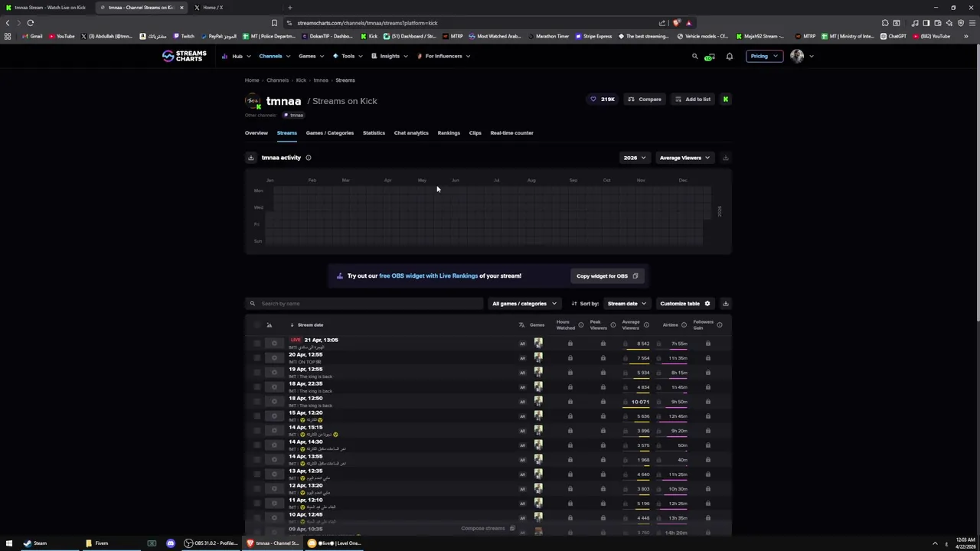Viewport: 980px width, 551px height.
Task: Click the Add to list button
Action: (693, 99)
